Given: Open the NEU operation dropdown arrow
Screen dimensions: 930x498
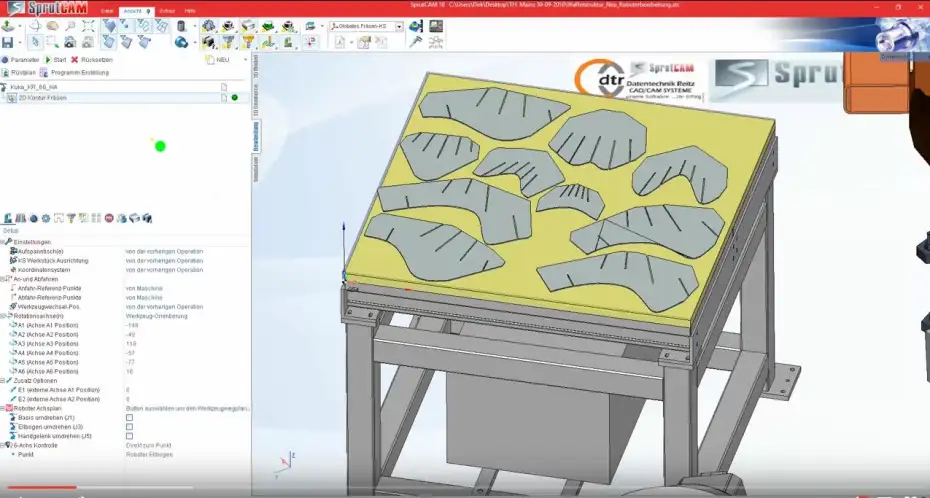Looking at the screenshot, I should [x=246, y=60].
